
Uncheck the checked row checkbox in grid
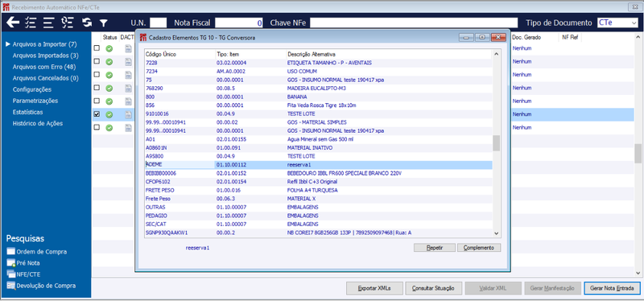point(97,114)
